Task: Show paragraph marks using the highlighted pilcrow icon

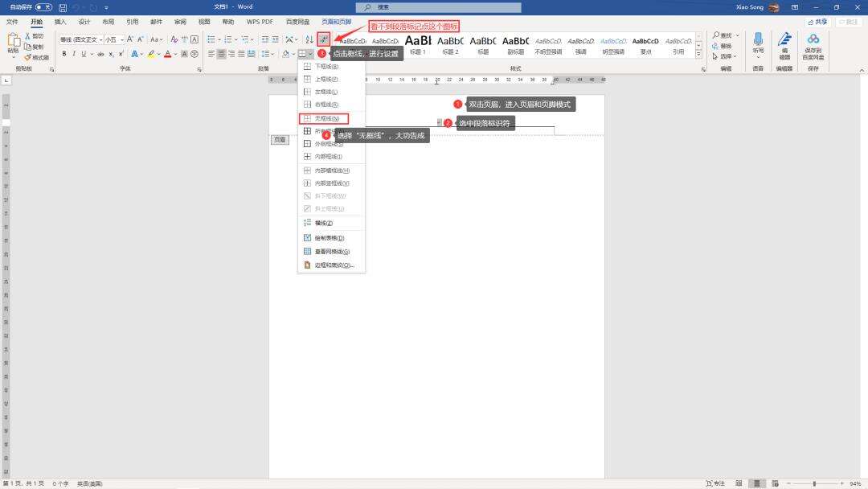Action: pos(324,39)
